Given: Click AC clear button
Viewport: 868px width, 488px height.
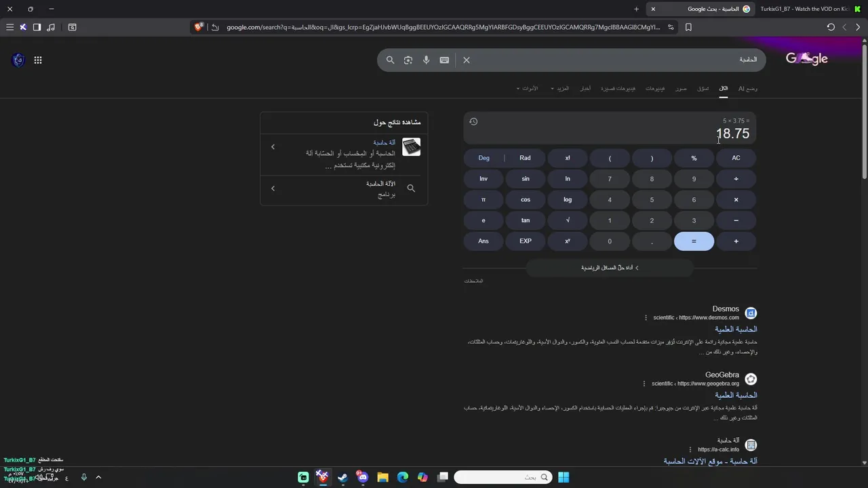Looking at the screenshot, I should point(736,158).
